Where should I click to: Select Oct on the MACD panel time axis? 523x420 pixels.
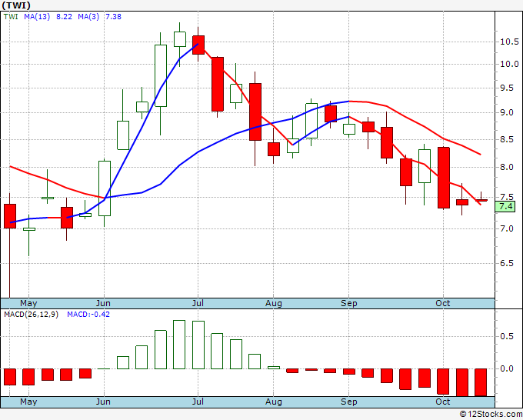(442, 402)
